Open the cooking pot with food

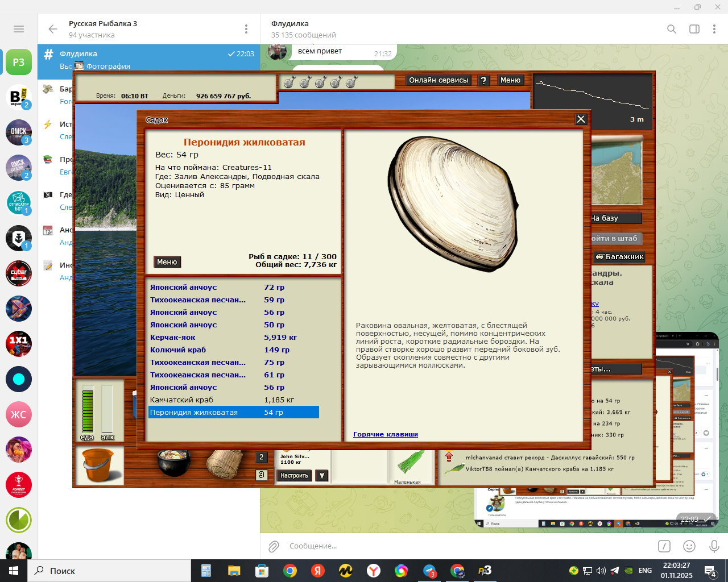173,463
